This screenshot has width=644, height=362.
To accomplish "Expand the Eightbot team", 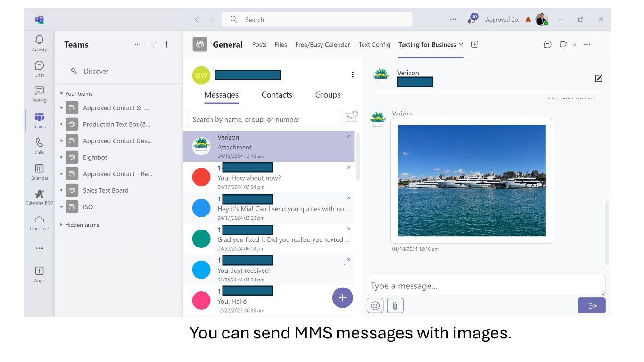I will pyautogui.click(x=62, y=157).
